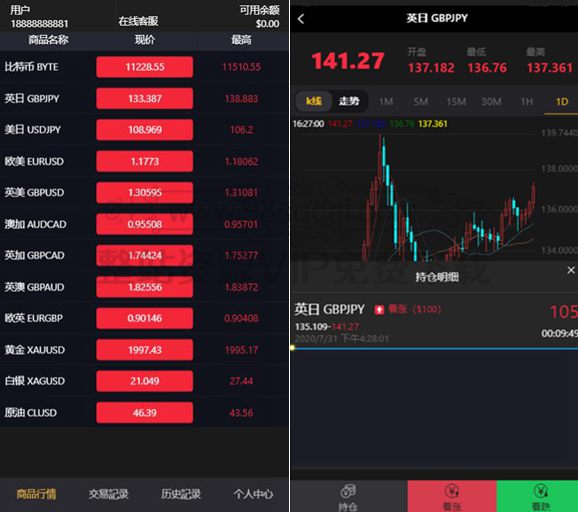
Task: Click the 最低 value 136.76
Action: (487, 68)
